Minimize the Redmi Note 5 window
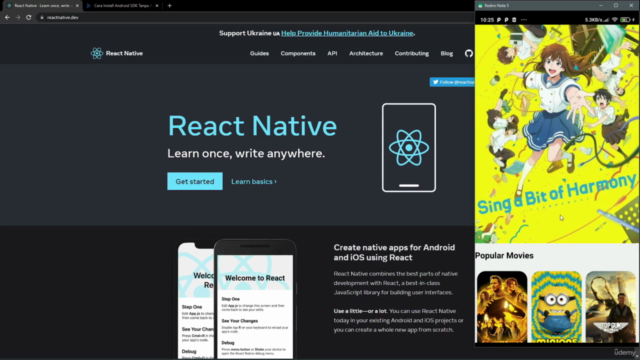Viewport: 640px width, 360px height. [601, 5]
